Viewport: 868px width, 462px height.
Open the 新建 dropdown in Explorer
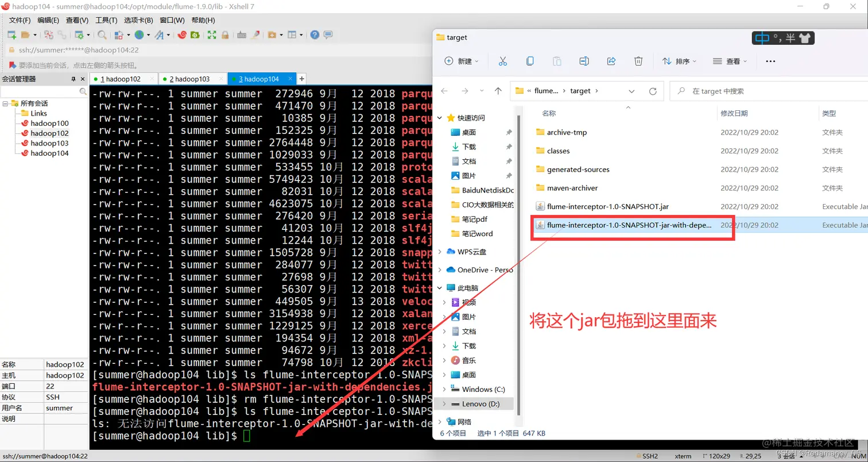pos(462,61)
